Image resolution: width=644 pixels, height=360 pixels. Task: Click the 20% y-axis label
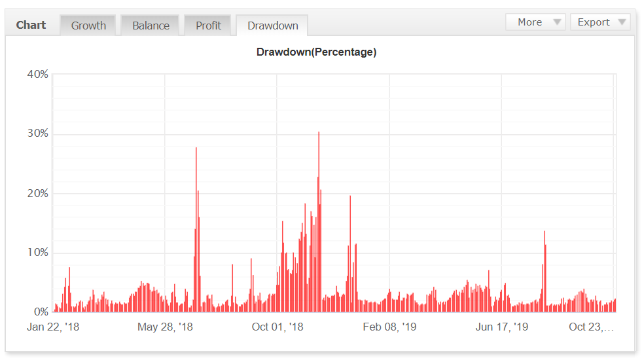[37, 194]
